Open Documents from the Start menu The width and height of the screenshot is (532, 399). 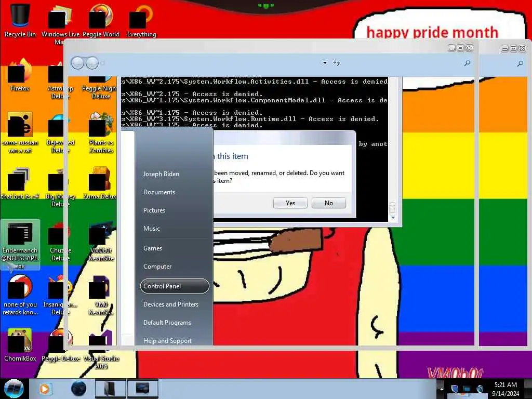click(159, 192)
